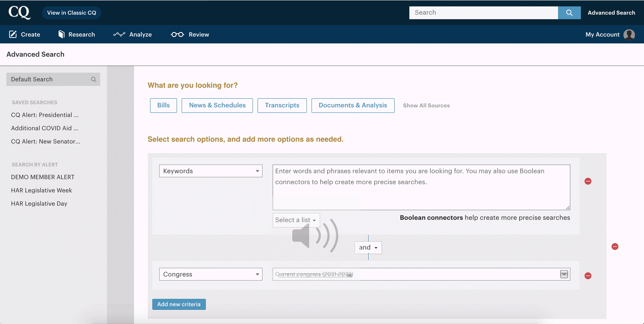Click 'SAVED SEARCHES' section label
Screen dimensions: 644x324
click(x=35, y=103)
